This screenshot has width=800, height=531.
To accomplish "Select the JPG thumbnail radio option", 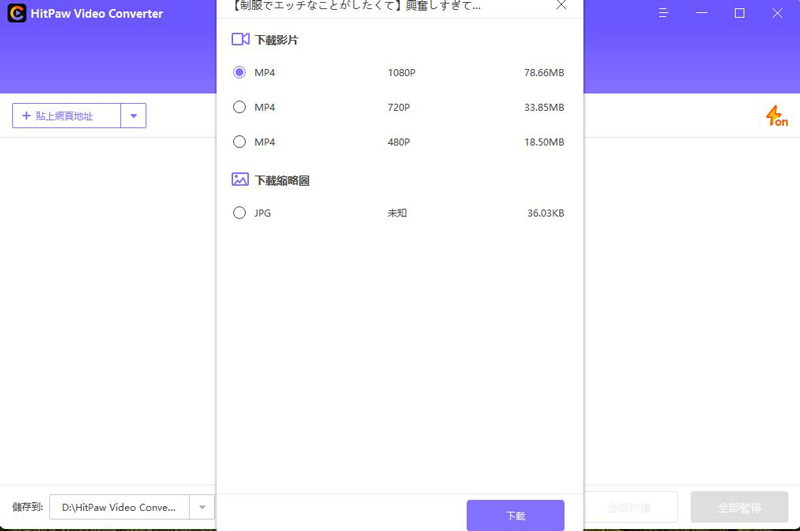I will pyautogui.click(x=239, y=213).
